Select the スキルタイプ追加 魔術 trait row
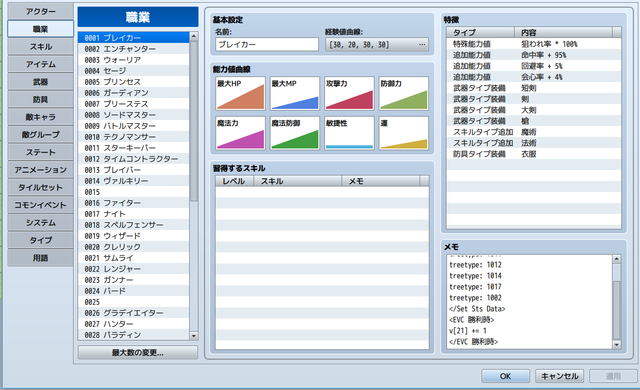 point(533,132)
